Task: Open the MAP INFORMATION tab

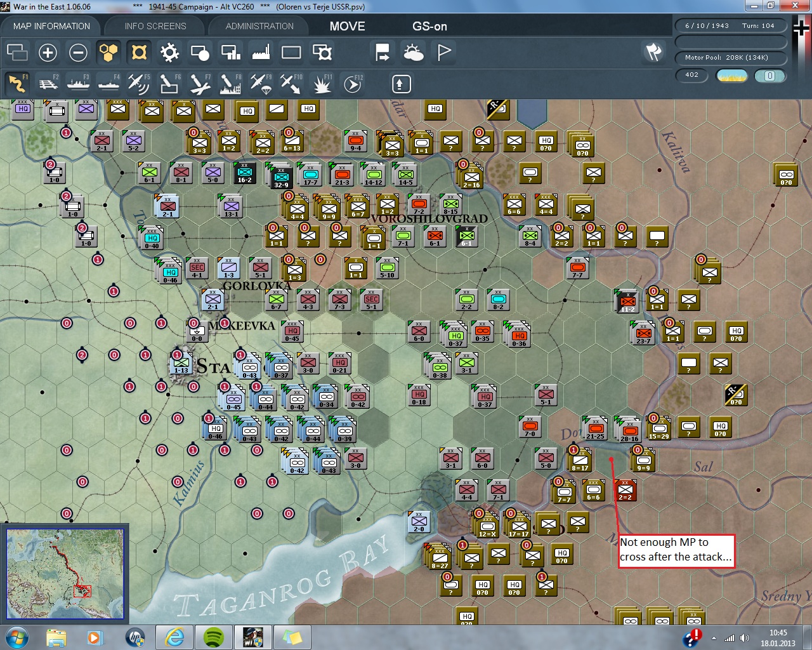Action: (51, 26)
